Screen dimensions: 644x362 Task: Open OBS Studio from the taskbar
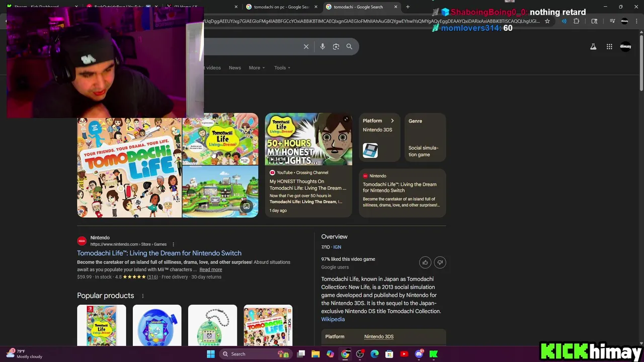coord(360,354)
